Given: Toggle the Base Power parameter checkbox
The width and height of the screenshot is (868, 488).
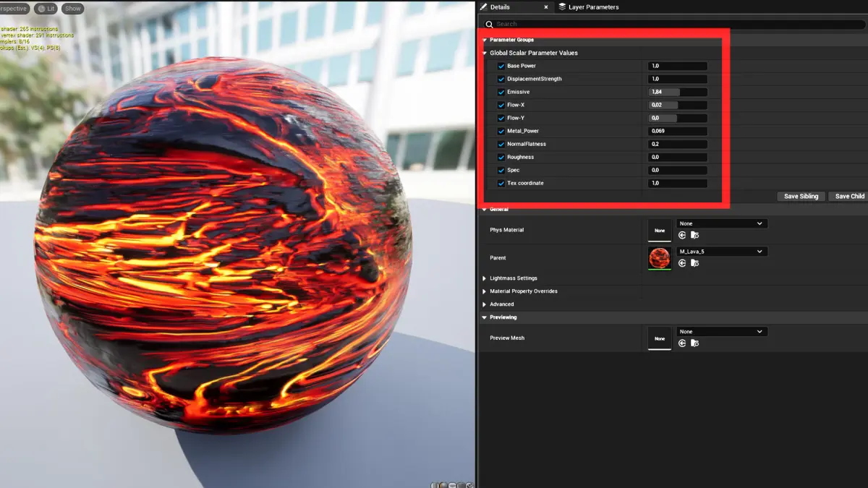Looking at the screenshot, I should click(501, 66).
